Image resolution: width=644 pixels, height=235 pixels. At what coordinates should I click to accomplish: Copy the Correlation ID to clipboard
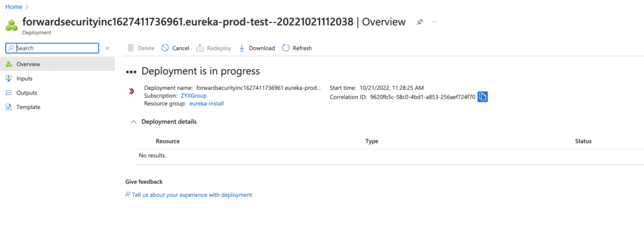click(482, 97)
